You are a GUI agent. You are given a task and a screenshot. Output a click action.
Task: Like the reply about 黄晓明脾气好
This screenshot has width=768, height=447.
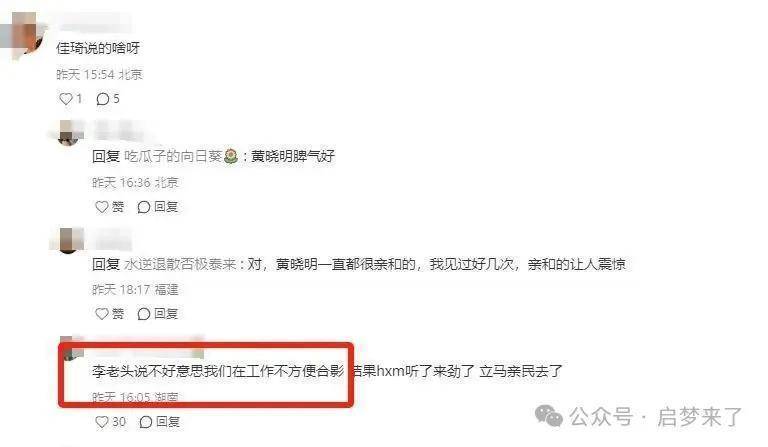click(x=101, y=207)
